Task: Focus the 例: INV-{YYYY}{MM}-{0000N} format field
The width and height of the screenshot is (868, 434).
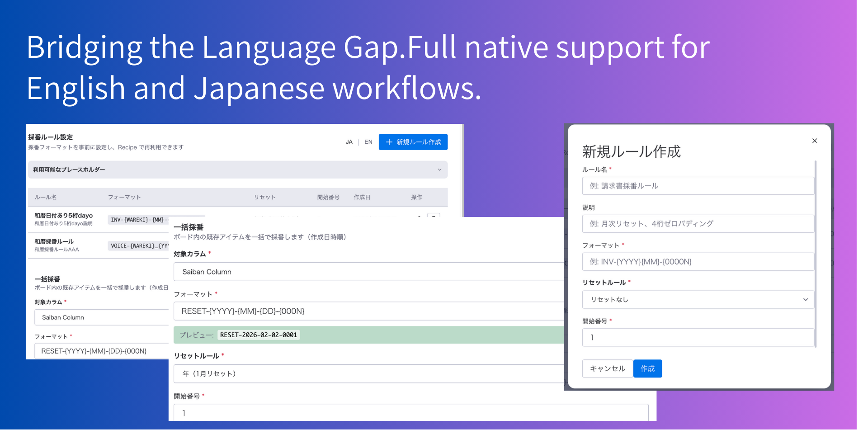Action: pyautogui.click(x=698, y=262)
